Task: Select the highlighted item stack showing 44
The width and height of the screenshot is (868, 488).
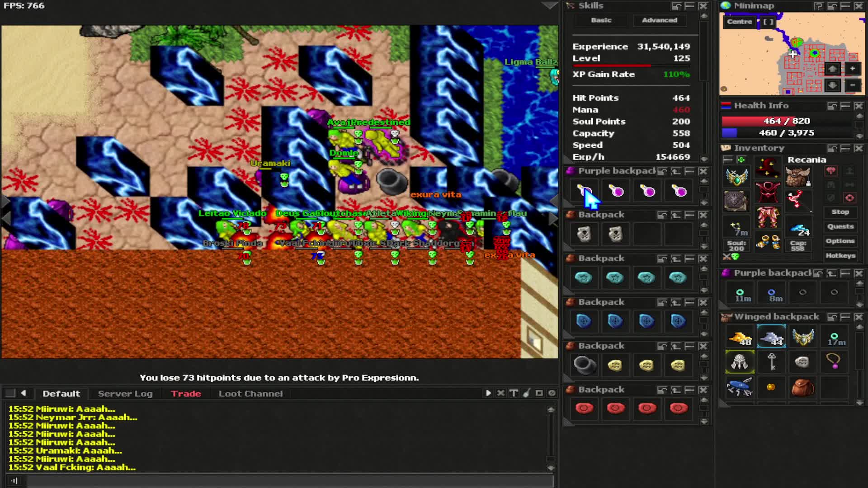Action: (x=771, y=337)
